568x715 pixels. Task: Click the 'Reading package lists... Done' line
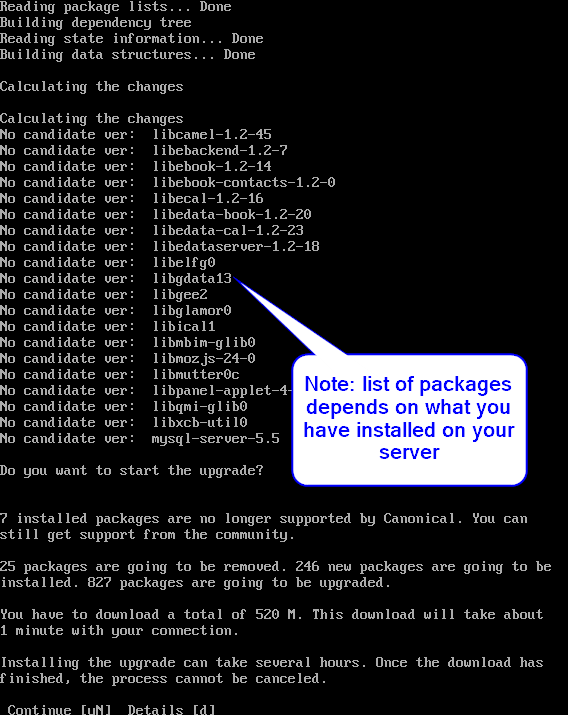point(116,7)
